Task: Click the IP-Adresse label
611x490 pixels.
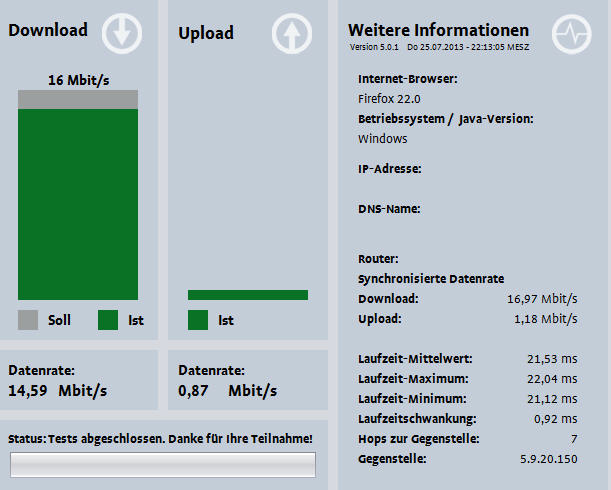Action: coord(389,169)
